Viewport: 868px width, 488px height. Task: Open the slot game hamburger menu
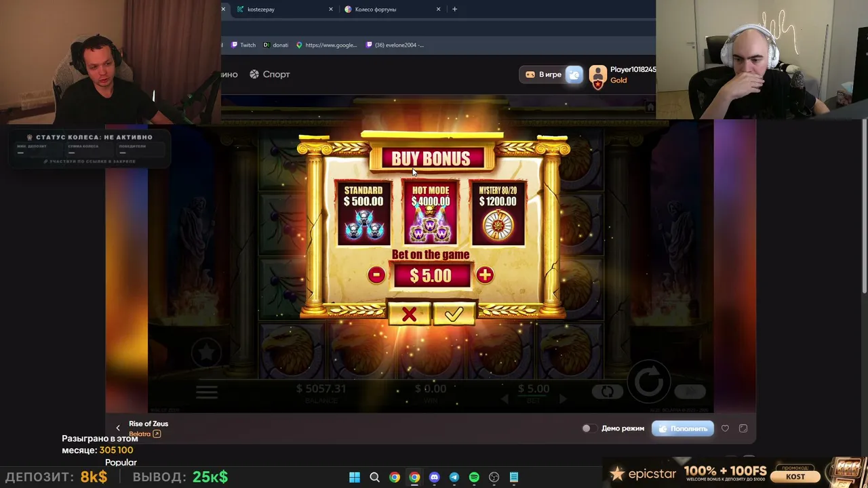coord(207,391)
